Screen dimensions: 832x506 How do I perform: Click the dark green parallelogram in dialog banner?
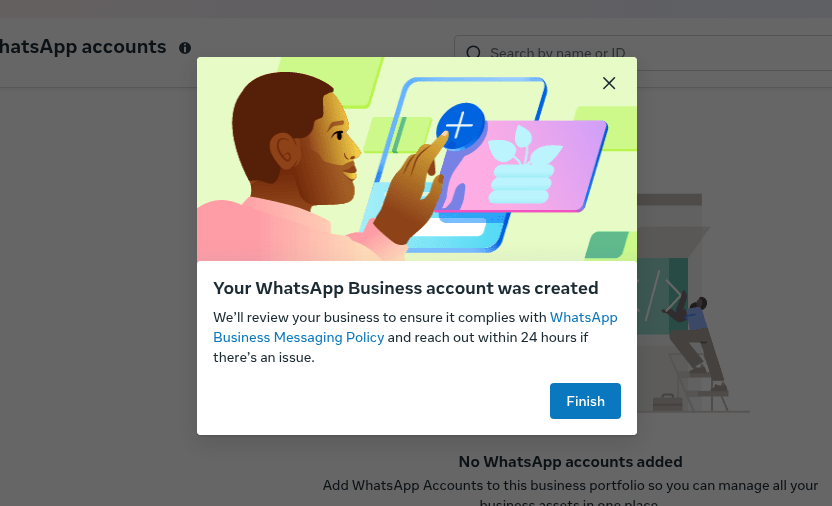click(606, 245)
